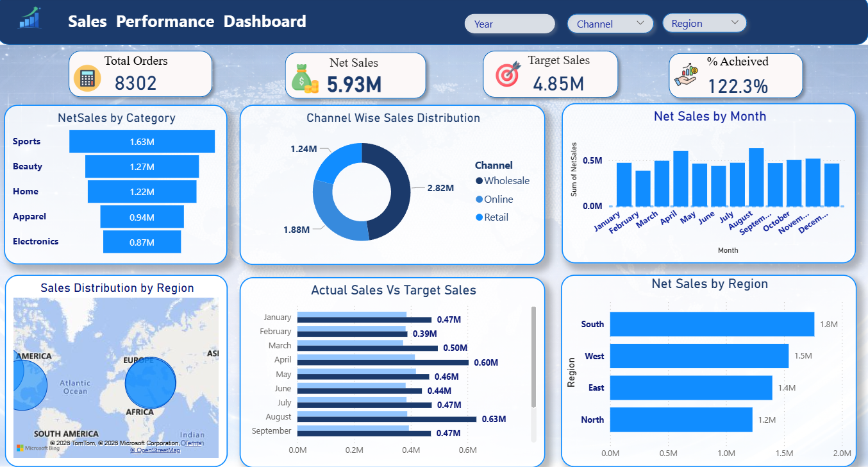Expand the Region dropdown filter
This screenshot has height=467, width=868.
(705, 23)
